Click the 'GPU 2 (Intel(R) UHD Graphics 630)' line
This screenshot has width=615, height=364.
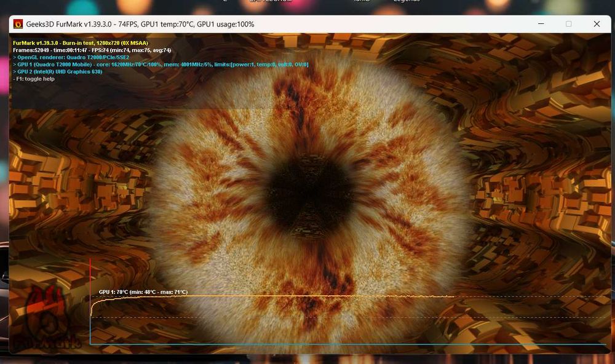57,72
